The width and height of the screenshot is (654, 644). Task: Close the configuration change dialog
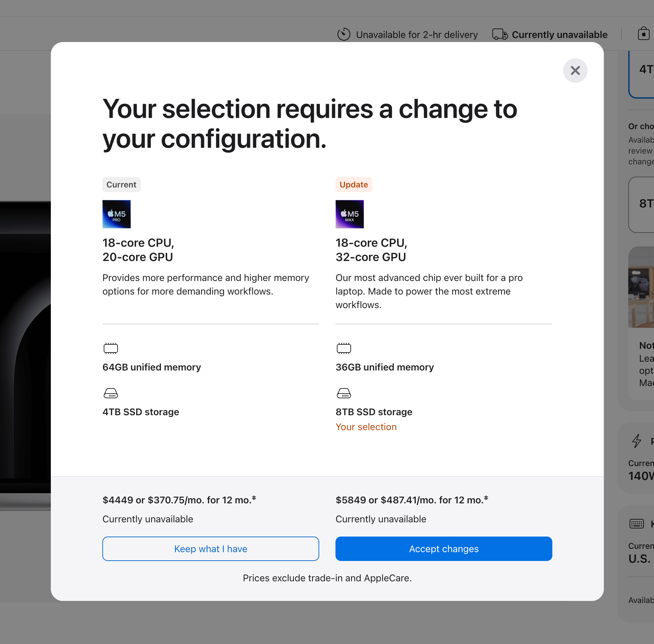click(575, 71)
